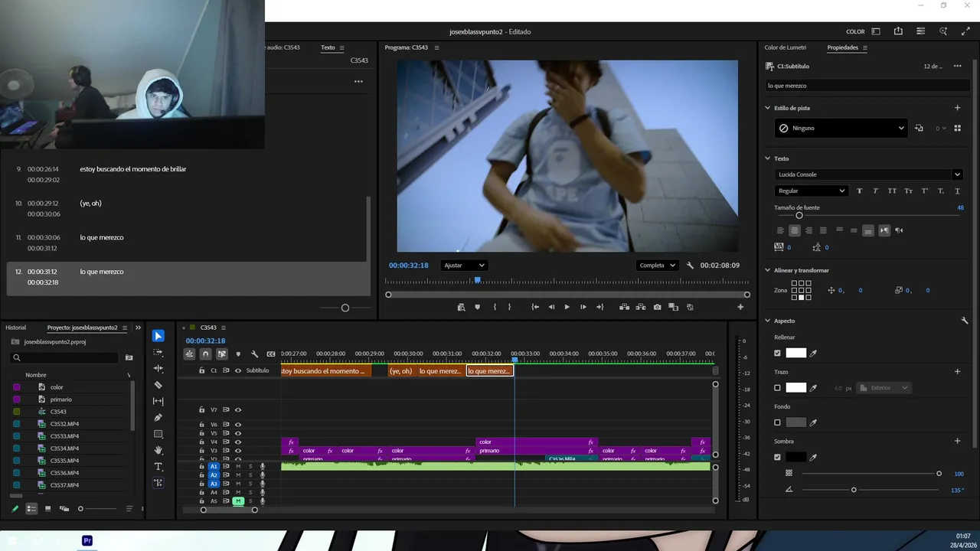Step forward one frame in program monitor
The width and height of the screenshot is (980, 551).
point(583,307)
